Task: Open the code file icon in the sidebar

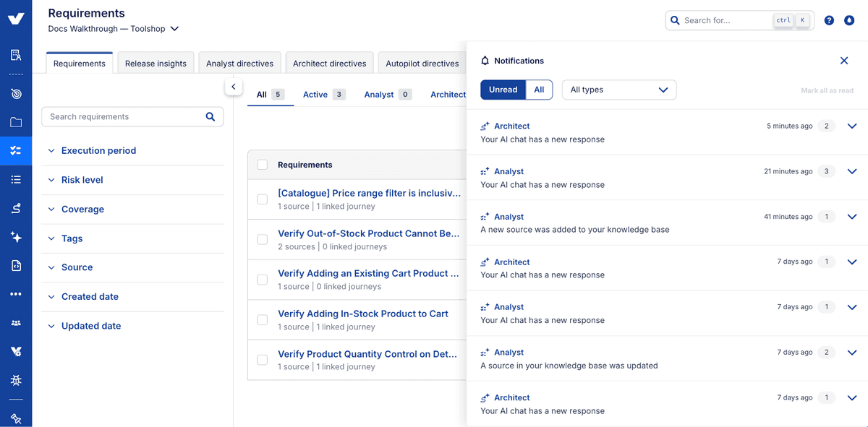Action: click(x=16, y=266)
